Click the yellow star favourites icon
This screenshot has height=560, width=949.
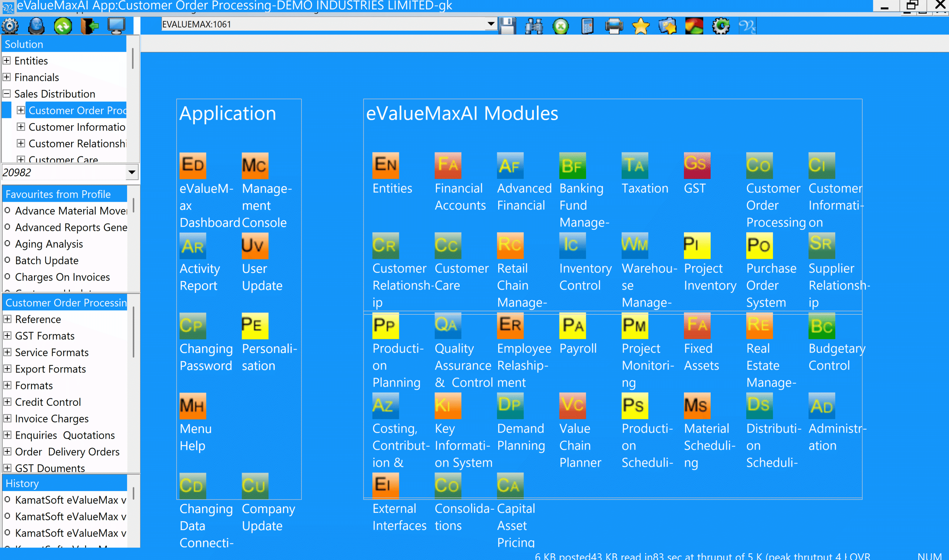pyautogui.click(x=641, y=26)
